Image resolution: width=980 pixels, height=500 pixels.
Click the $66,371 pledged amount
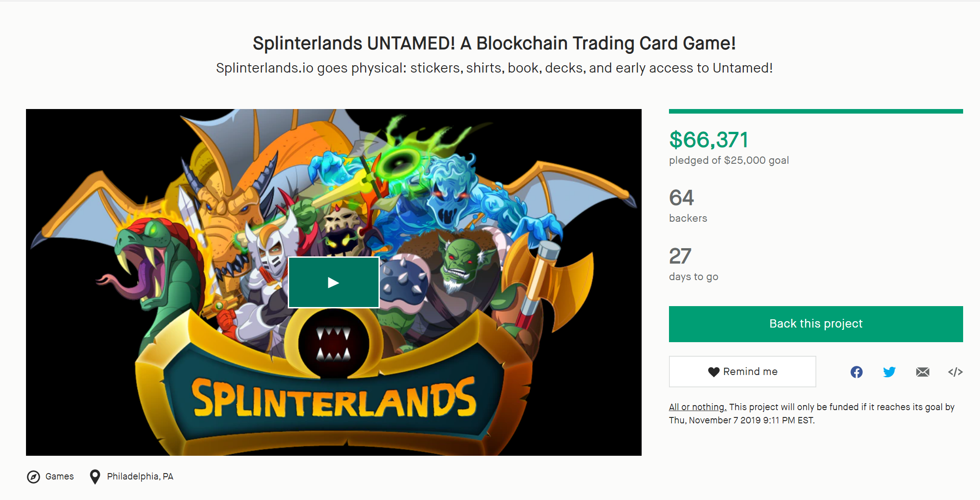709,140
